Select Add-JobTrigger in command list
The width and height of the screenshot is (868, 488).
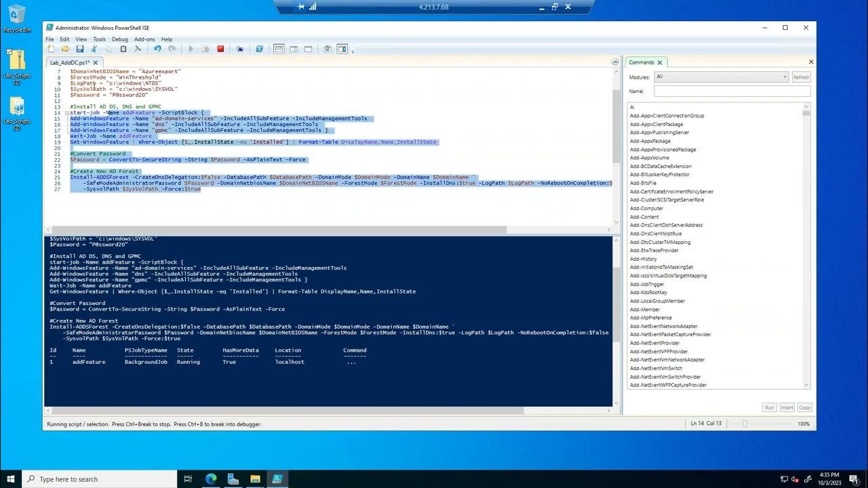pos(647,284)
